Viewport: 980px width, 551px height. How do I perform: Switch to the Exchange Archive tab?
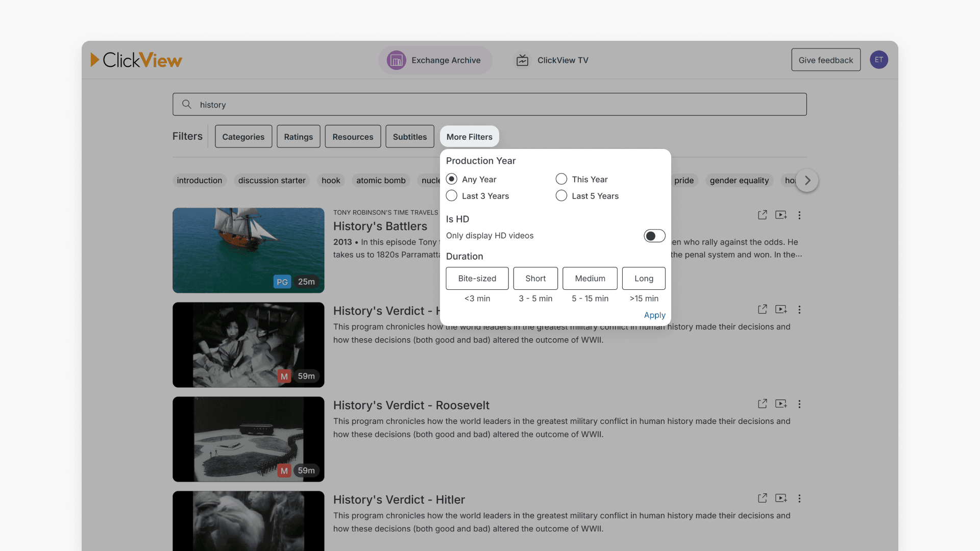point(435,60)
